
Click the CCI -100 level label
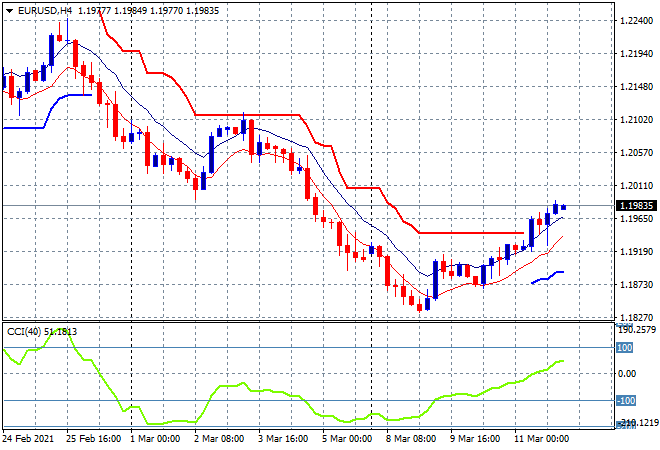point(626,400)
